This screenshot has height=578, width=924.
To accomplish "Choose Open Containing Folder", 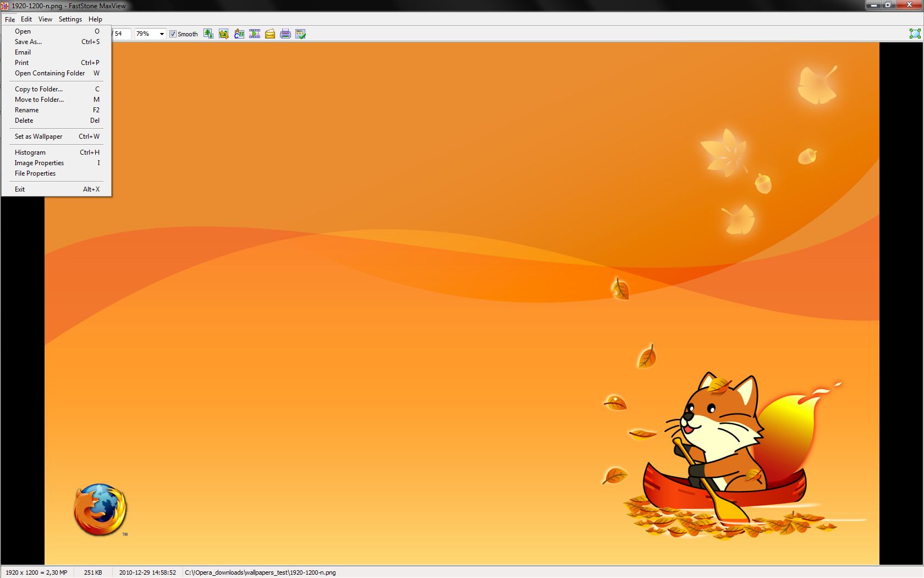I will click(x=56, y=73).
